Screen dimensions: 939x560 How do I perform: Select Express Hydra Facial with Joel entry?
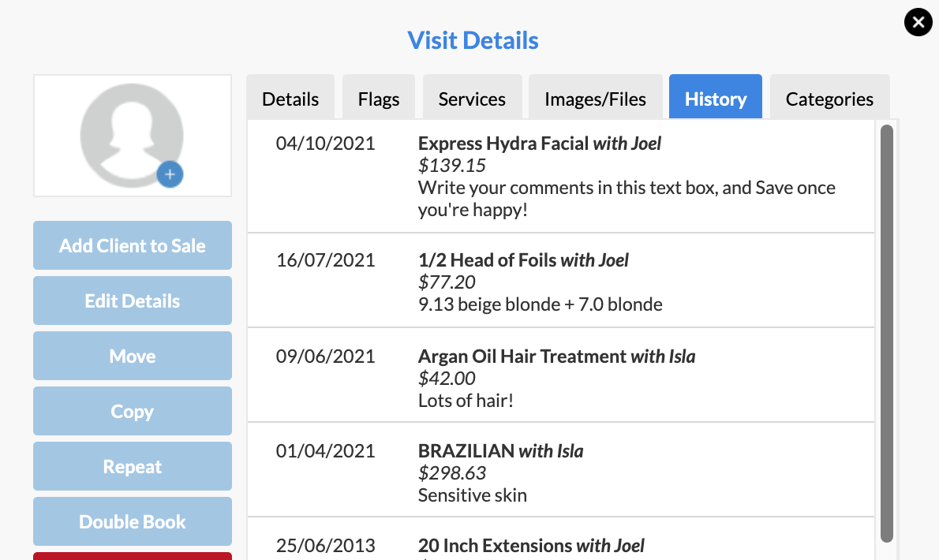point(539,144)
